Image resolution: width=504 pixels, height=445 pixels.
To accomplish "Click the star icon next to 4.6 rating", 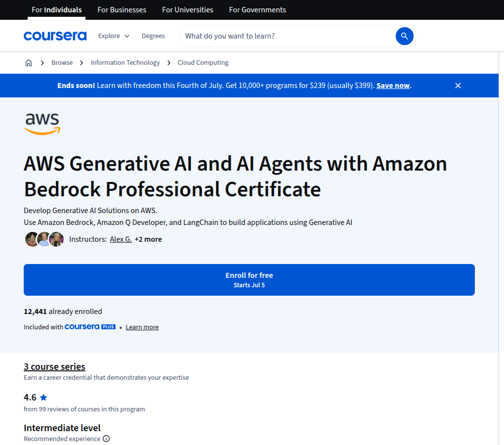I will click(x=43, y=398).
